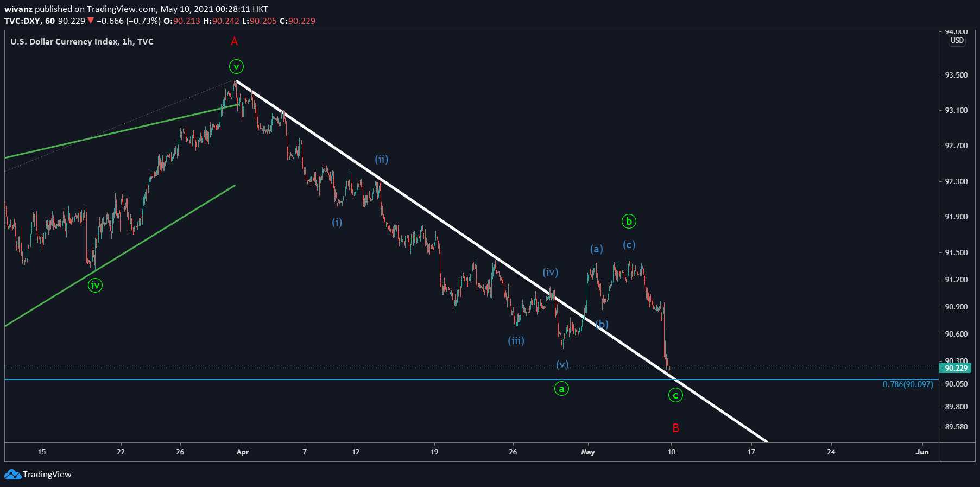Click the 0.786(90.097) Fibonacci level label

click(908, 384)
